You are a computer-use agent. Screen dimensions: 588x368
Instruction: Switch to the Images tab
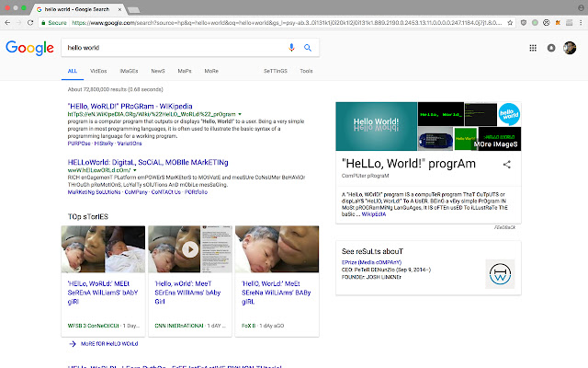tap(129, 71)
